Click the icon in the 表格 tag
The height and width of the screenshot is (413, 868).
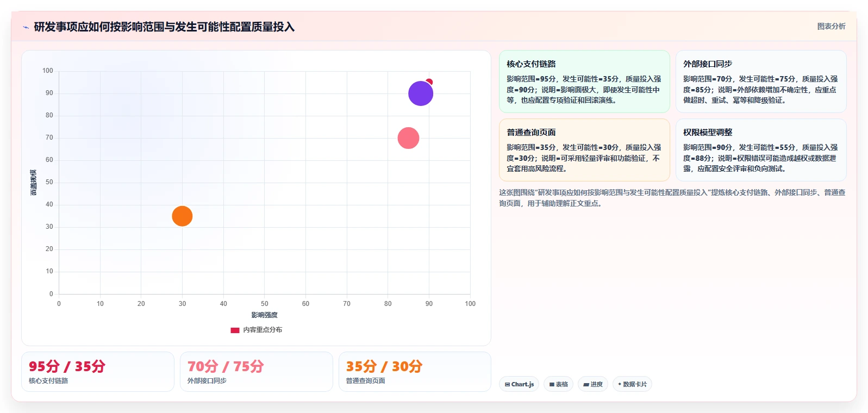[552, 384]
